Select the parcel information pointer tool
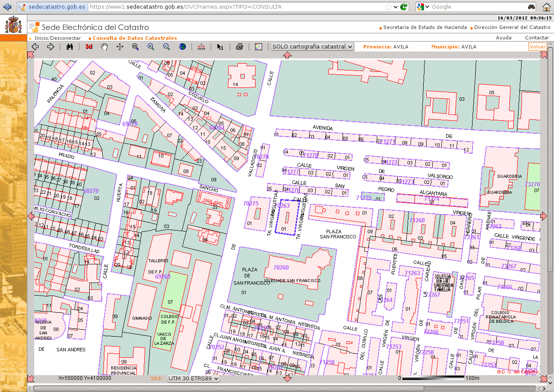The image size is (554, 392). (x=220, y=47)
